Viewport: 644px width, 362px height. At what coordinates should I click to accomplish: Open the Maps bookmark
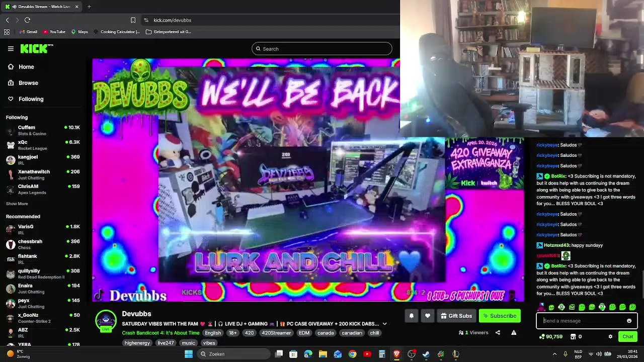pyautogui.click(x=79, y=32)
